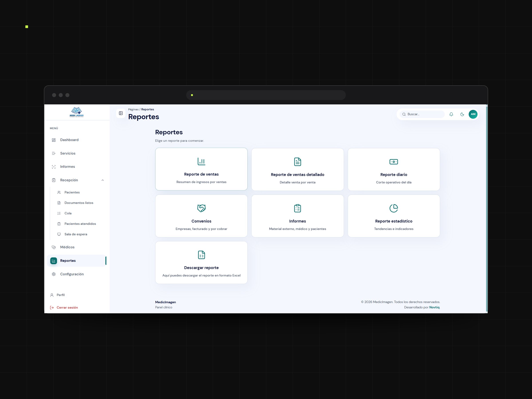Toggle dark mode moon icon
This screenshot has width=532, height=399.
click(462, 114)
